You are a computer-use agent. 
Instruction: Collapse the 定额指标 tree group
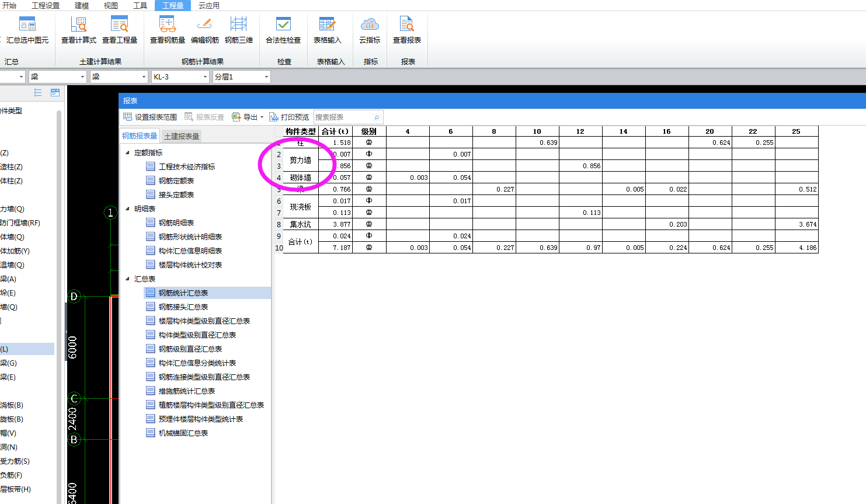tap(127, 152)
